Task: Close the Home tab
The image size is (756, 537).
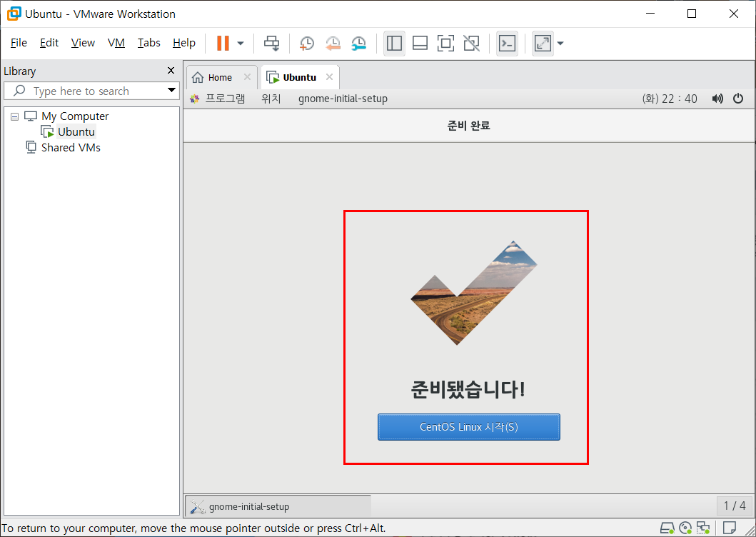Action: click(x=247, y=77)
